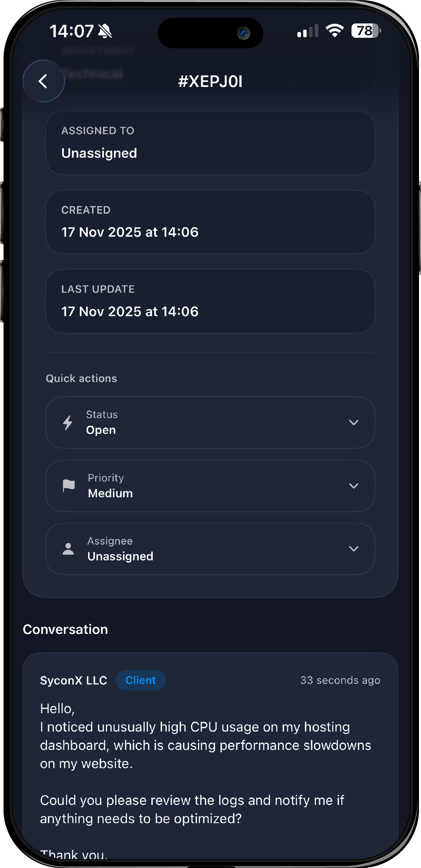Open the Status selector showing Open
The width and height of the screenshot is (421, 868).
pyautogui.click(x=210, y=422)
